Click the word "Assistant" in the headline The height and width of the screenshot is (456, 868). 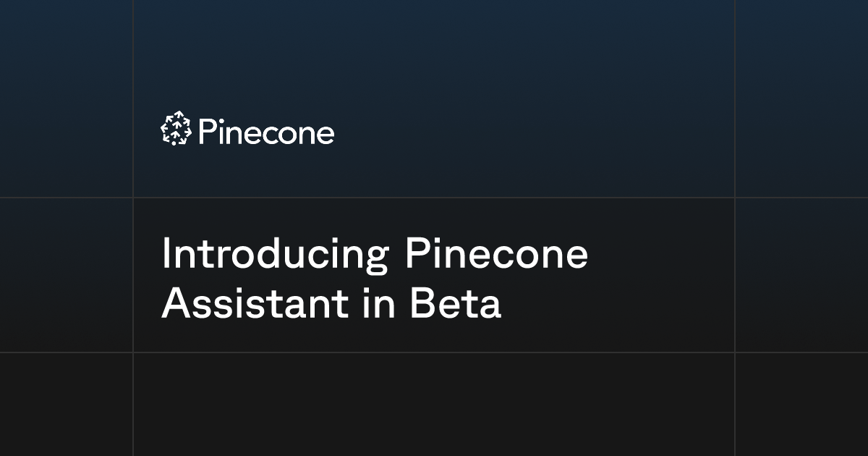click(255, 304)
